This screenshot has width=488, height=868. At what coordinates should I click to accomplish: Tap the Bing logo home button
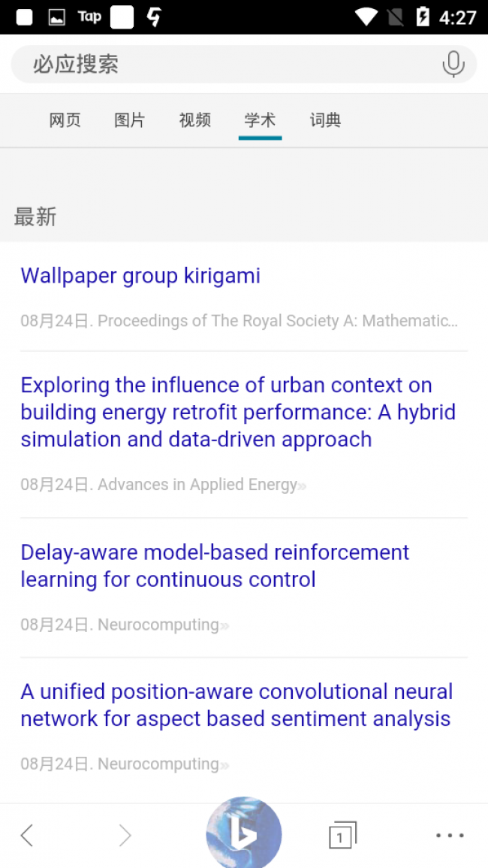[x=243, y=834]
